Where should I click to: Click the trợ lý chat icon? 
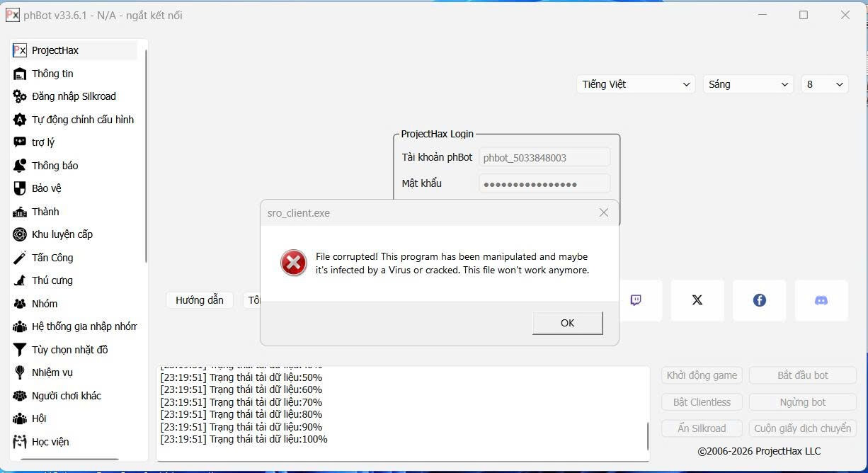point(20,142)
